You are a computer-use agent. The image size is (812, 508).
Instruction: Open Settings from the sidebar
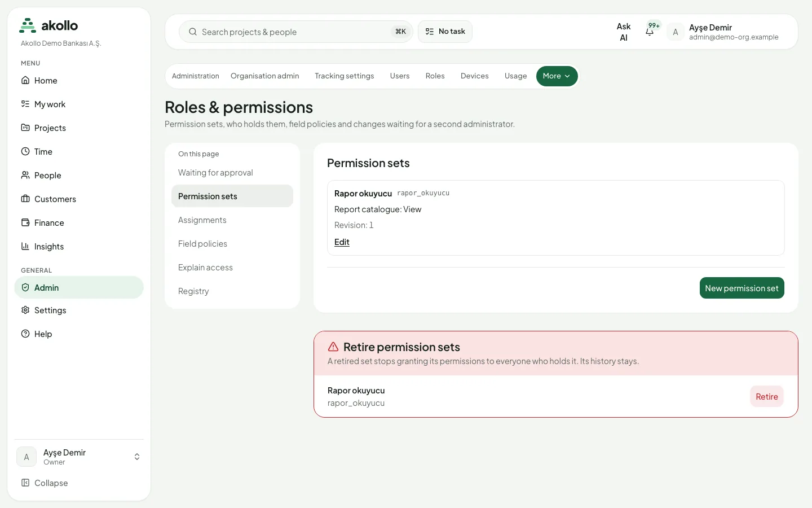click(x=79, y=310)
